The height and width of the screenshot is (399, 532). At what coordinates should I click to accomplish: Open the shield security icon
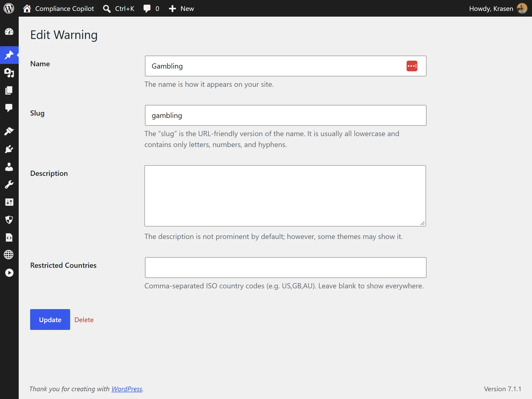(9, 220)
